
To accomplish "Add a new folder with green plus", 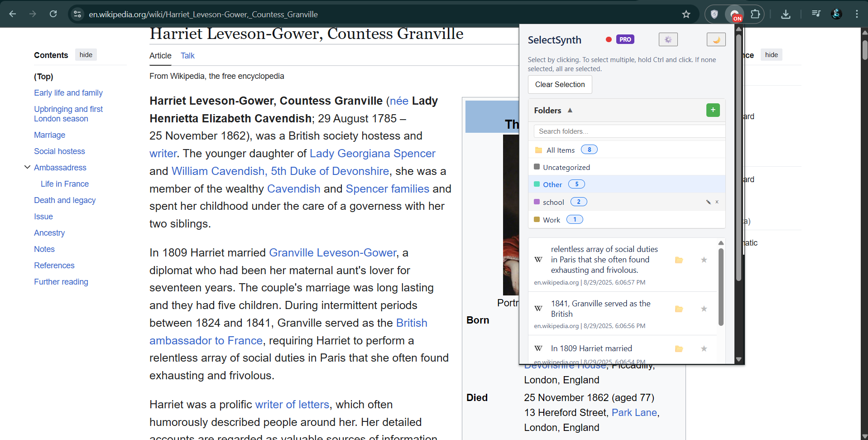I will tap(713, 110).
